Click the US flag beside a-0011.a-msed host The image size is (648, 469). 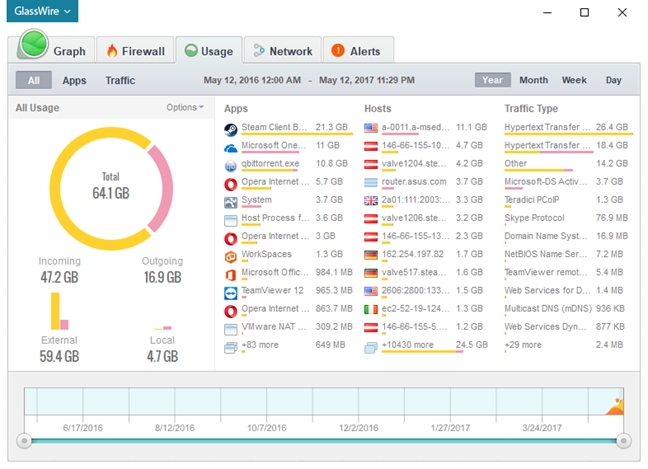click(371, 128)
